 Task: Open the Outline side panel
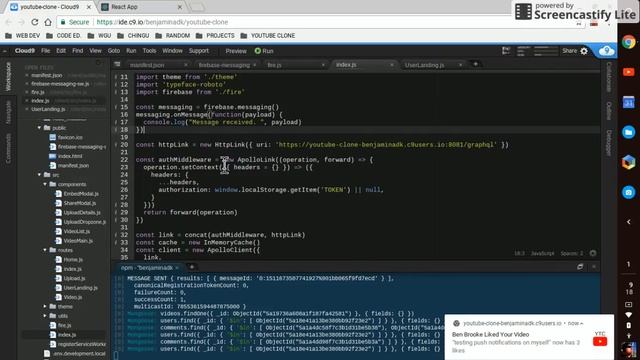(x=609, y=111)
